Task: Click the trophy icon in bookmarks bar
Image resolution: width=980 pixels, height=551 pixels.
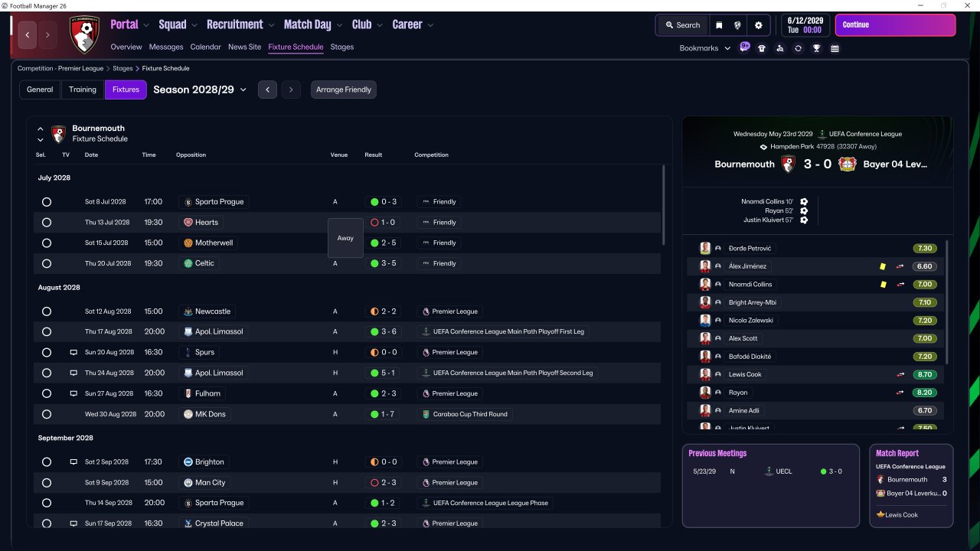Action: [x=817, y=48]
